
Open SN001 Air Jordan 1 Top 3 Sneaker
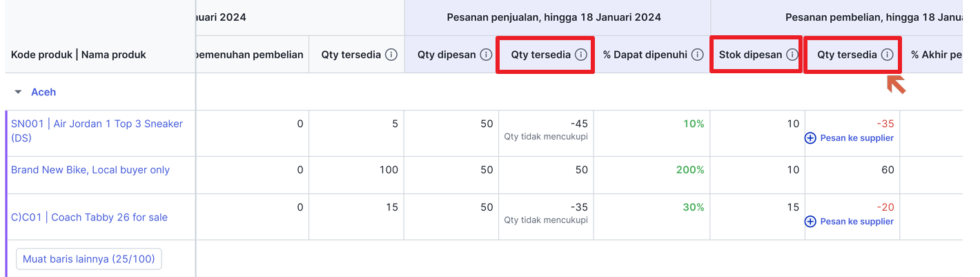coord(97,131)
